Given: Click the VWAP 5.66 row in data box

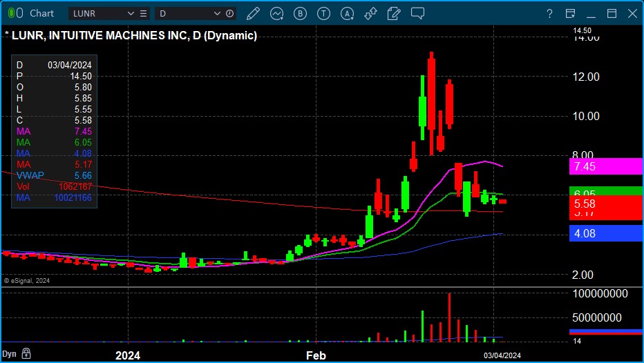Looking at the screenshot, I should (x=54, y=175).
